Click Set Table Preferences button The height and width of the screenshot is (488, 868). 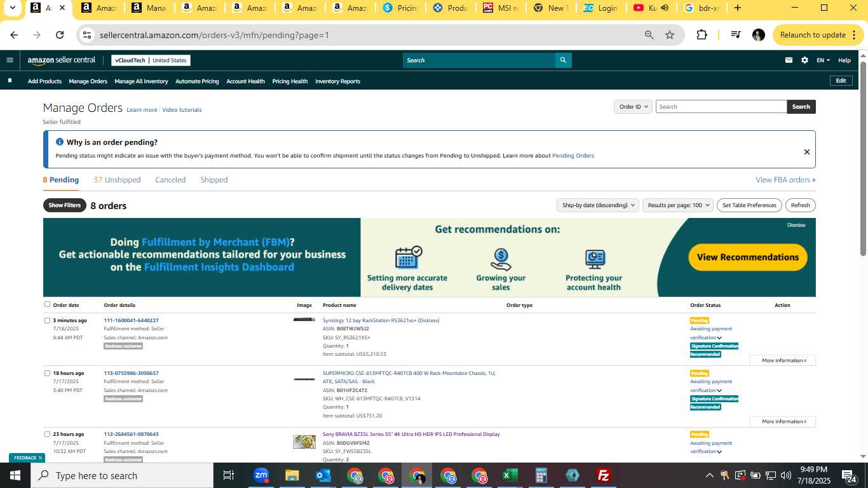coord(749,205)
